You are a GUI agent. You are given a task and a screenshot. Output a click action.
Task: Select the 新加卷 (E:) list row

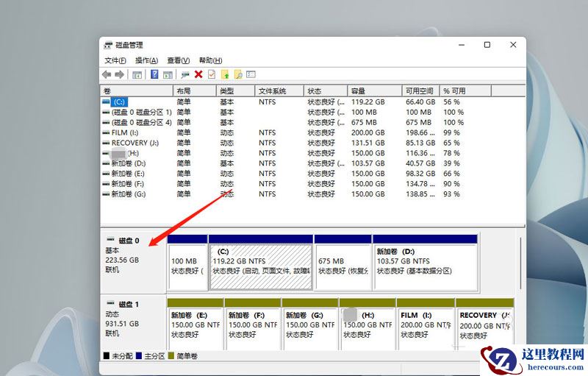pyautogui.click(x=312, y=174)
